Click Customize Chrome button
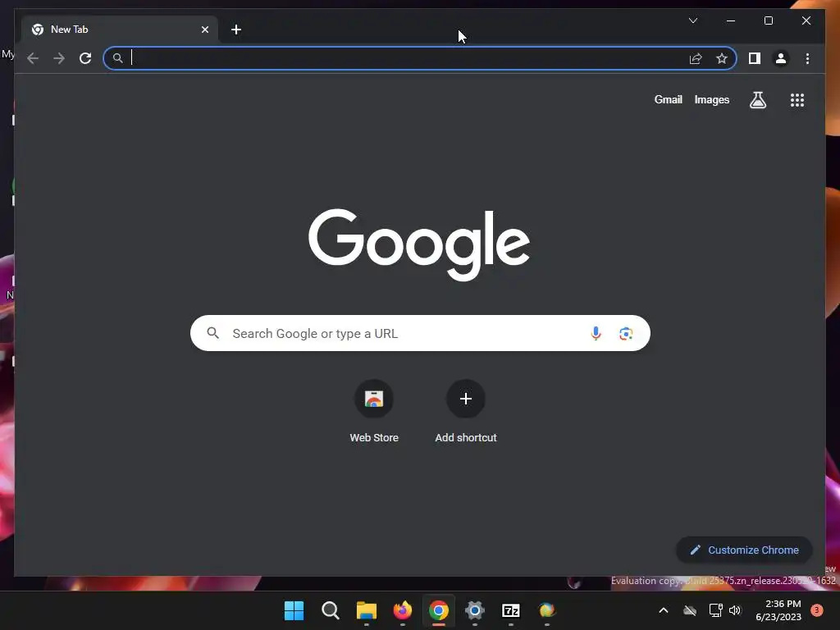 pyautogui.click(x=744, y=550)
